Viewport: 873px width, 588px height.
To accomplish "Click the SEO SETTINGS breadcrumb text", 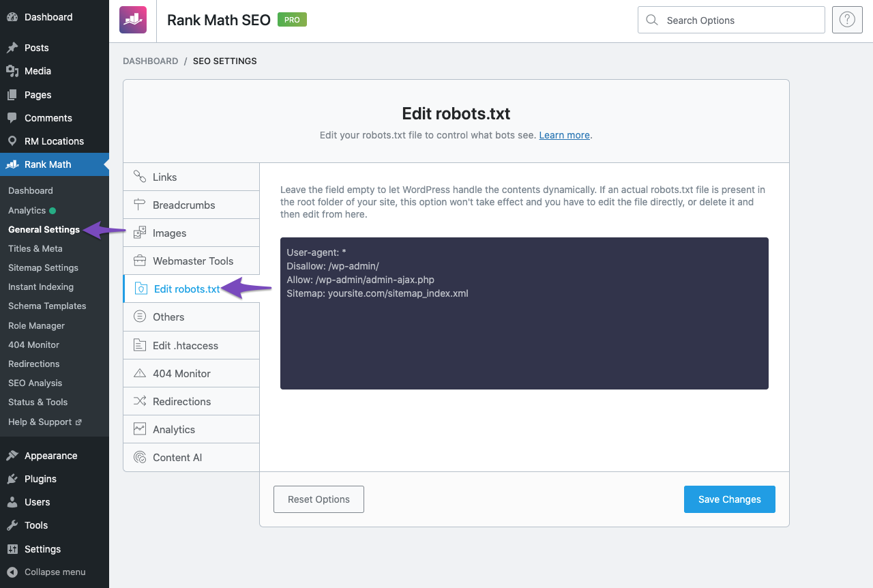I will point(225,61).
